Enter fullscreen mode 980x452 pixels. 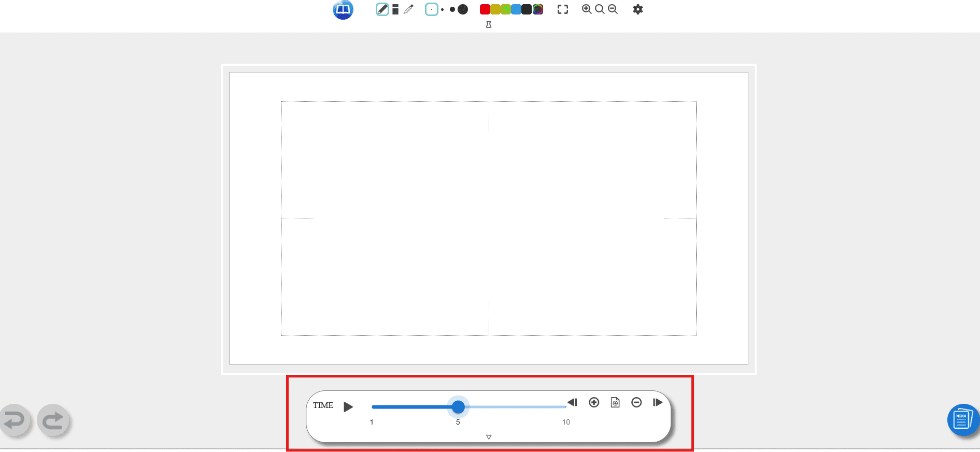[563, 9]
